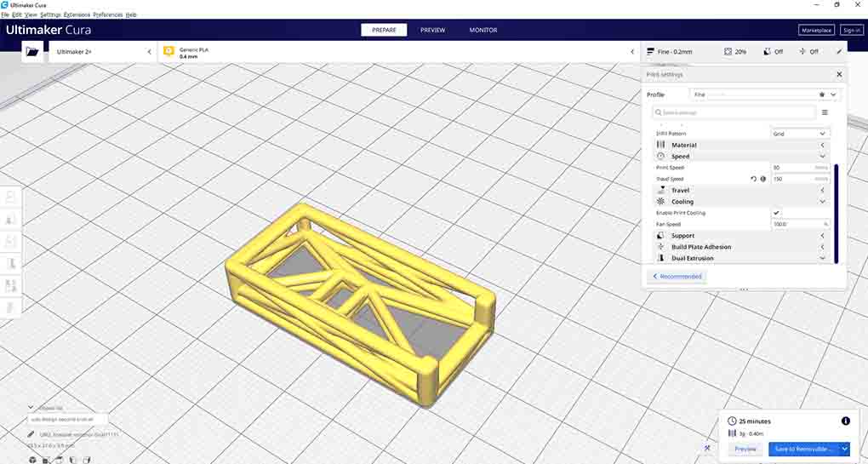
Task: Click the adhesion Off icon
Action: coord(802,51)
